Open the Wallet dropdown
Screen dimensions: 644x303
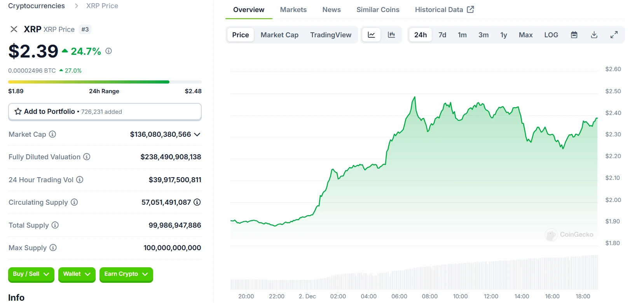77,274
